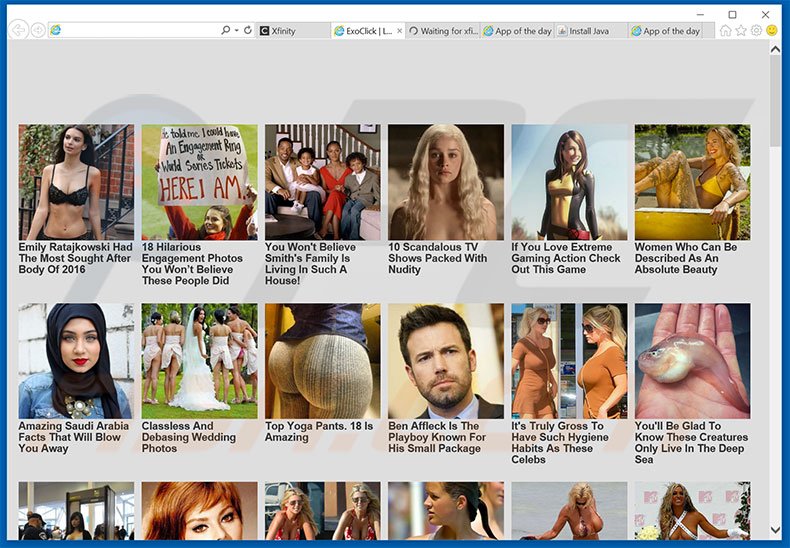Click scrollbar down arrow
This screenshot has height=548, width=790.
click(775, 530)
